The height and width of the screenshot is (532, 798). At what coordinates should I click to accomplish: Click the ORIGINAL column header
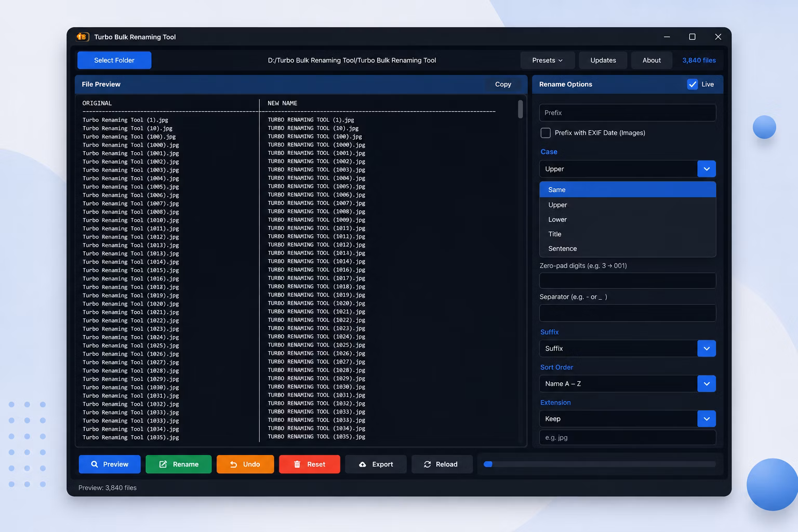pos(97,103)
